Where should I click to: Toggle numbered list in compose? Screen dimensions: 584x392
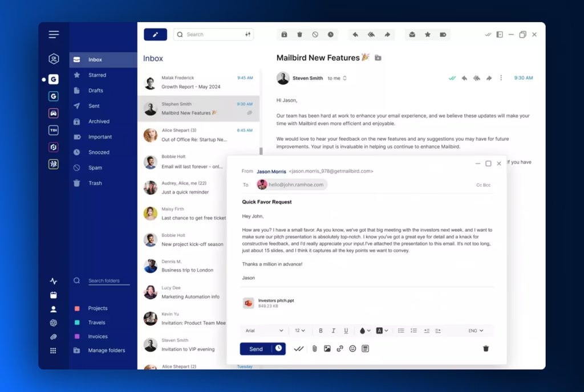pos(413,330)
